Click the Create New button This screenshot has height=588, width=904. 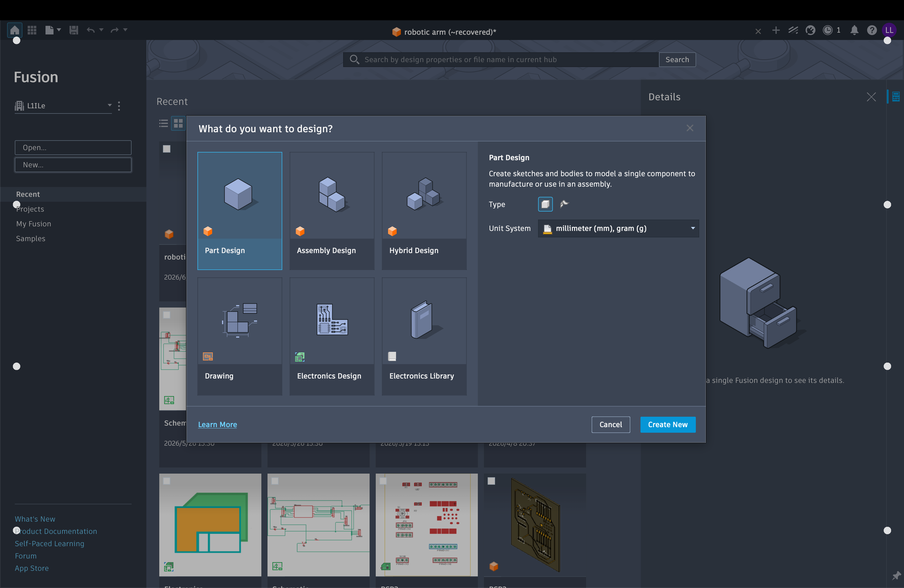pos(668,425)
